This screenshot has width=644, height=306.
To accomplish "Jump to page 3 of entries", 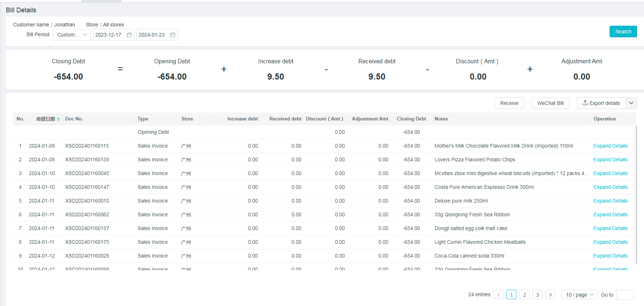I will click(x=537, y=295).
